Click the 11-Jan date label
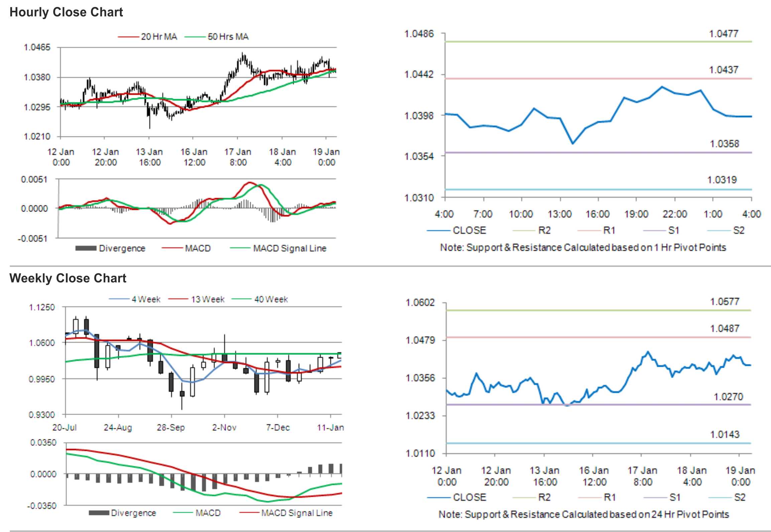Viewport: 771px width, 532px height. coord(331,428)
